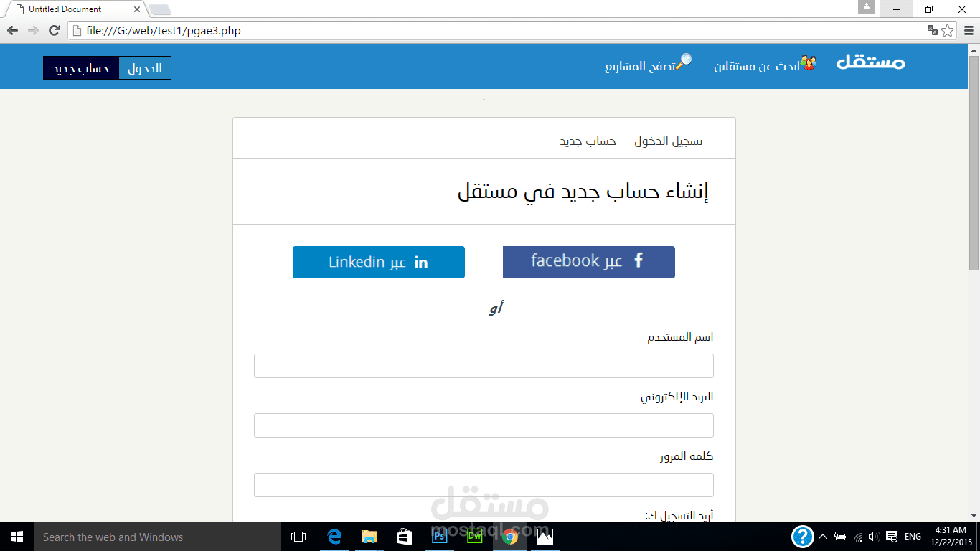Switch to Dreamweaver in the taskbar

[x=474, y=537]
